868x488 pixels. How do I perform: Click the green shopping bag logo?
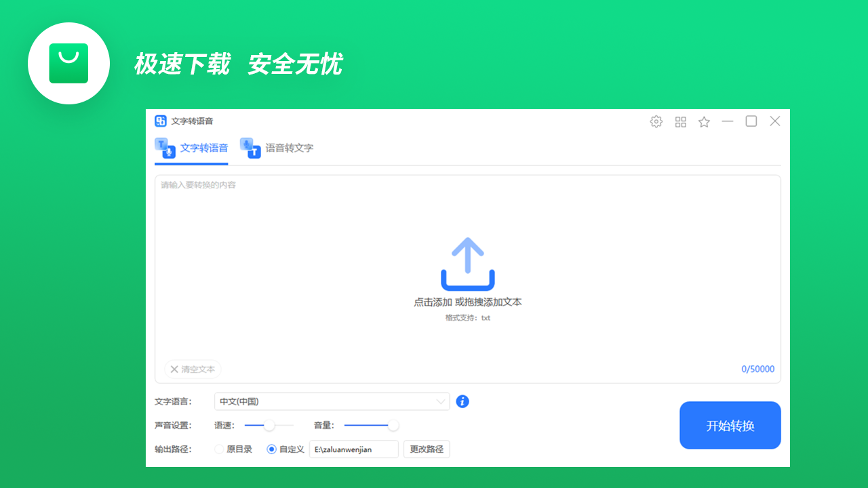[x=68, y=63]
